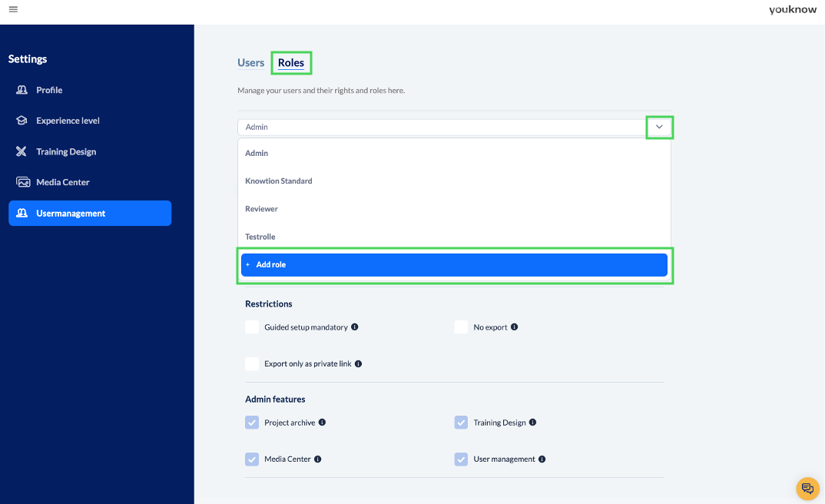
Task: Show info for Training Design feature
Action: point(532,422)
